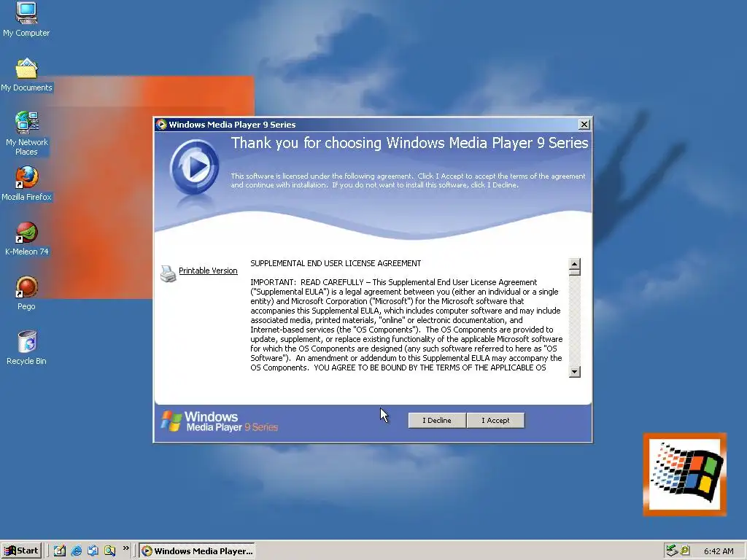
Task: Click the Windows Media Player title bar icon
Action: pyautogui.click(x=161, y=125)
